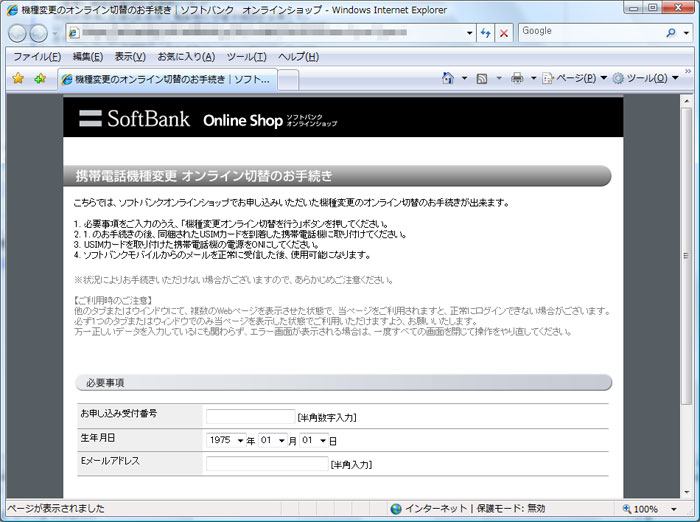Click the page scrollbar down arrow
700x522 pixels.
tap(687, 492)
